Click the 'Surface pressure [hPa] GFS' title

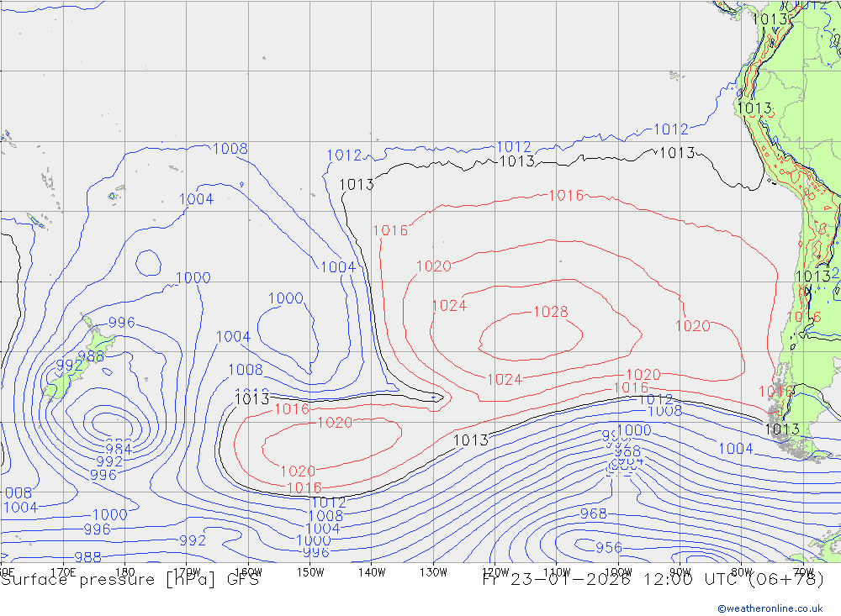pos(130,580)
